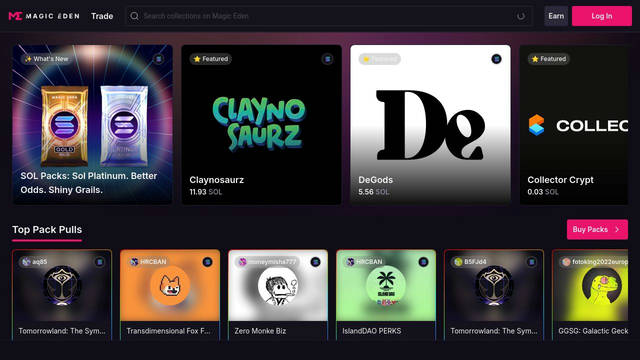This screenshot has height=360, width=640.
Task: Click Solana icon on B5FJd4's Tomorrowland card
Action: 531,262
